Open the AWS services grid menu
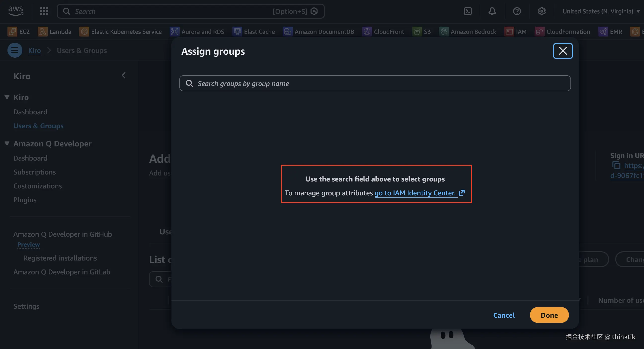Screen dimensions: 644x349 tap(44, 11)
